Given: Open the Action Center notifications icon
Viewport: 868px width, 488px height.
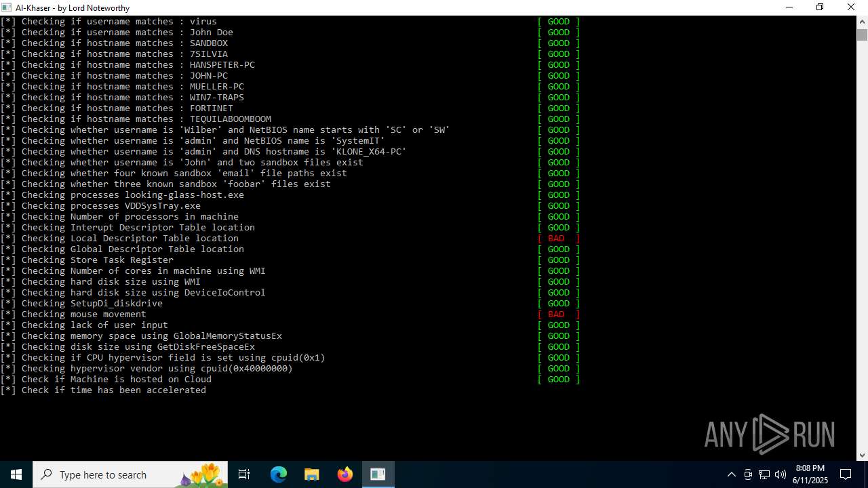Looking at the screenshot, I should 846,474.
